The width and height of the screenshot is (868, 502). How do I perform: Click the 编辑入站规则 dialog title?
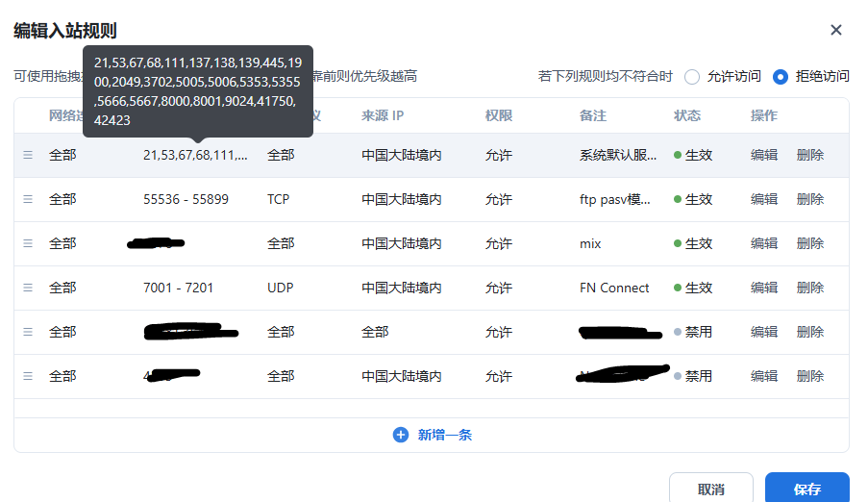(65, 31)
